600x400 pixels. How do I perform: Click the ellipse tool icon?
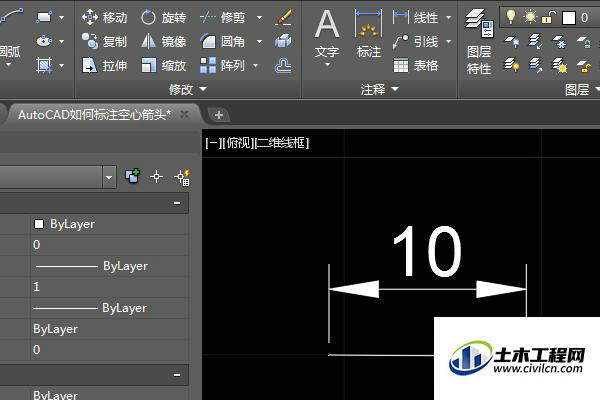(x=44, y=41)
